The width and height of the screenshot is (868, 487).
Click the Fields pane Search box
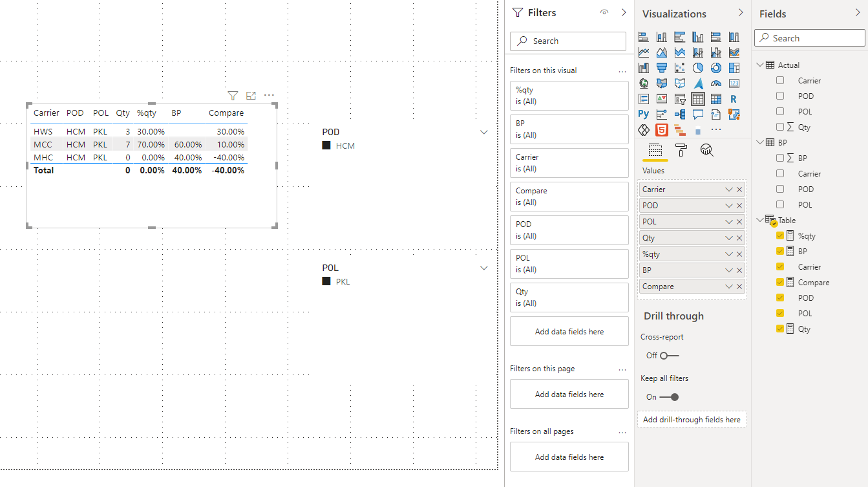tap(810, 38)
